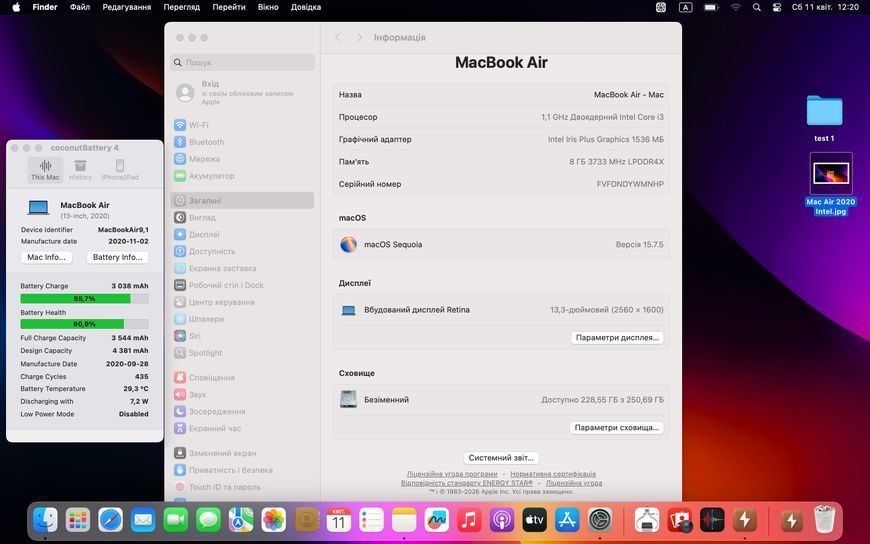This screenshot has height=544, width=870.
Task: Open Параметри дисплея… button
Action: [x=617, y=338]
